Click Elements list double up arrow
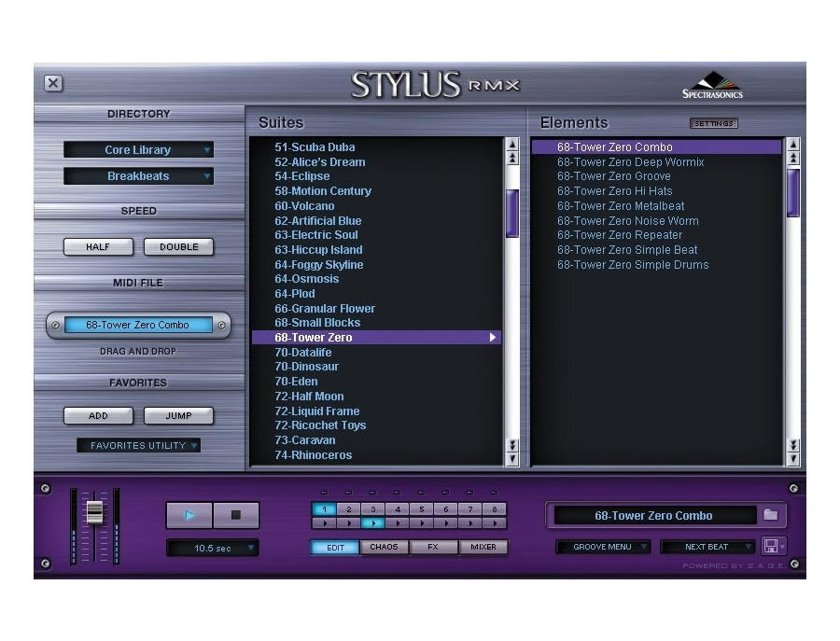Screen dimensions: 840x641 [x=793, y=158]
